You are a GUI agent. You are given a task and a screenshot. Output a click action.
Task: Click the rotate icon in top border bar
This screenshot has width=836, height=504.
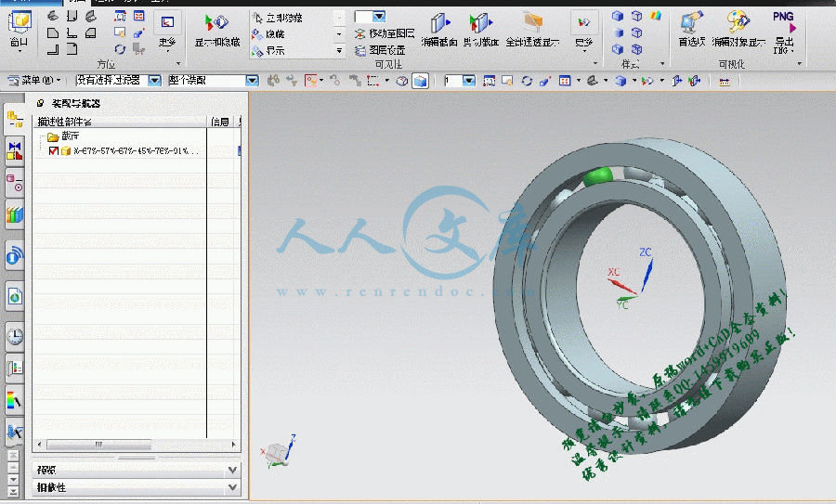pyautogui.click(x=527, y=81)
